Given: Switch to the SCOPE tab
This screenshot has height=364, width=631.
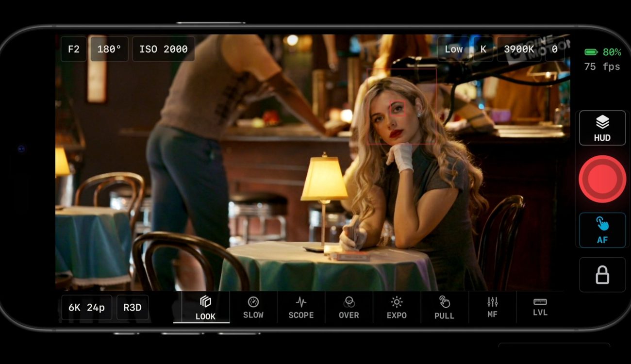Looking at the screenshot, I should coord(301,308).
